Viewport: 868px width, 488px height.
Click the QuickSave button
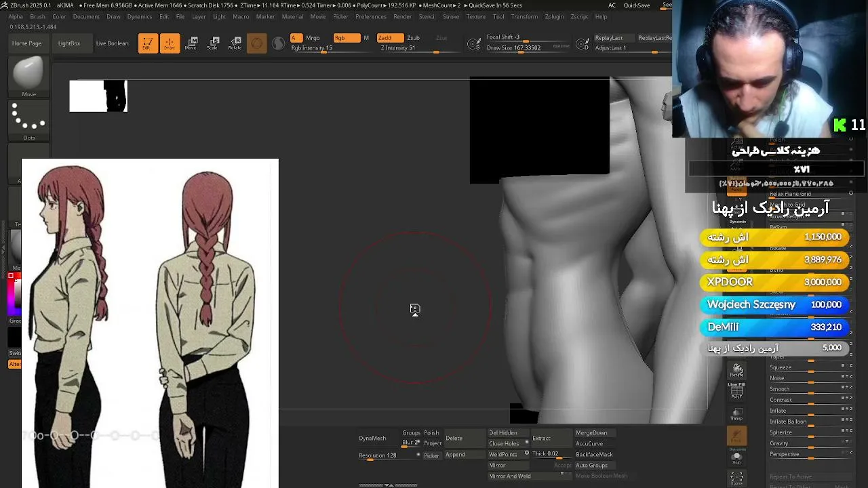point(637,5)
